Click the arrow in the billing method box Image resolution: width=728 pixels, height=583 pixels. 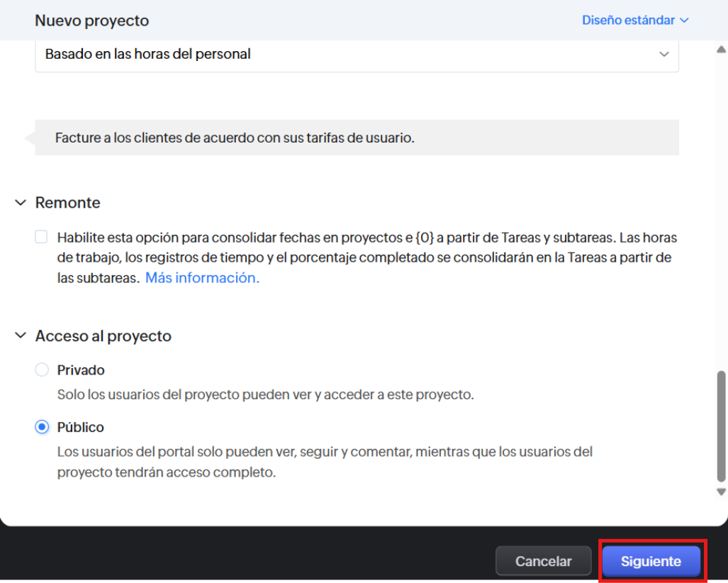[663, 54]
